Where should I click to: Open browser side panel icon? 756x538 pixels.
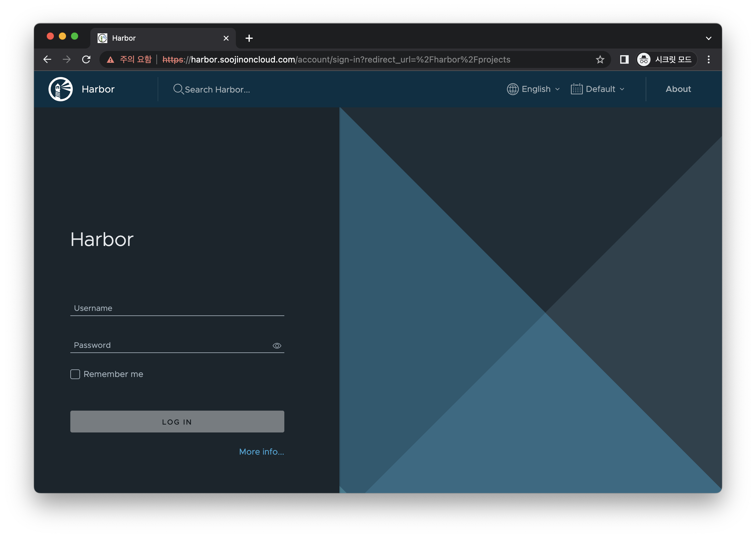pos(624,60)
